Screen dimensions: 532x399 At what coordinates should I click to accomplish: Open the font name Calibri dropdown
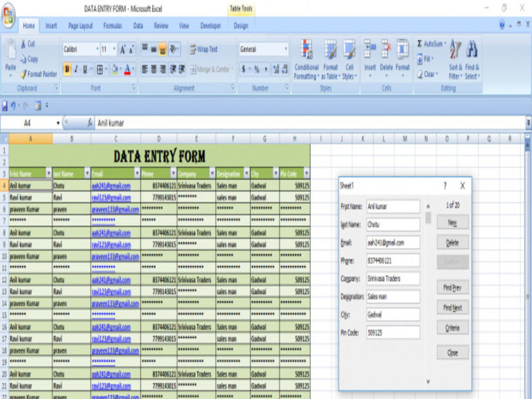97,49
